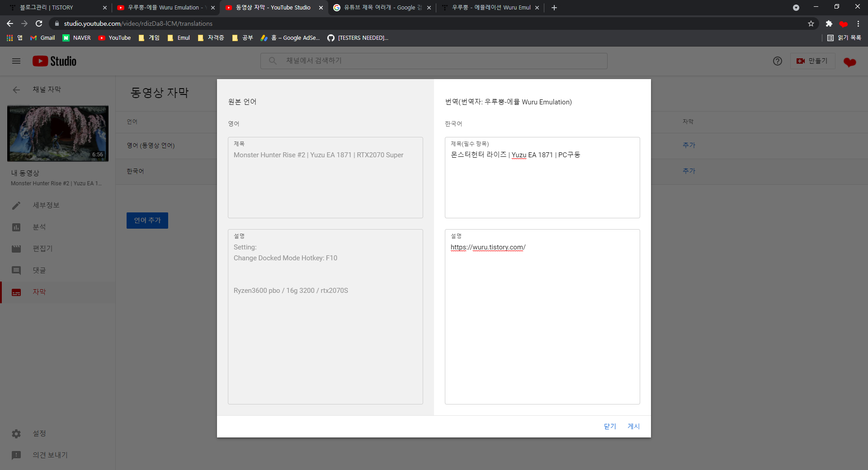Open the Chrome profile heart icon
The image size is (868, 470).
[844, 24]
